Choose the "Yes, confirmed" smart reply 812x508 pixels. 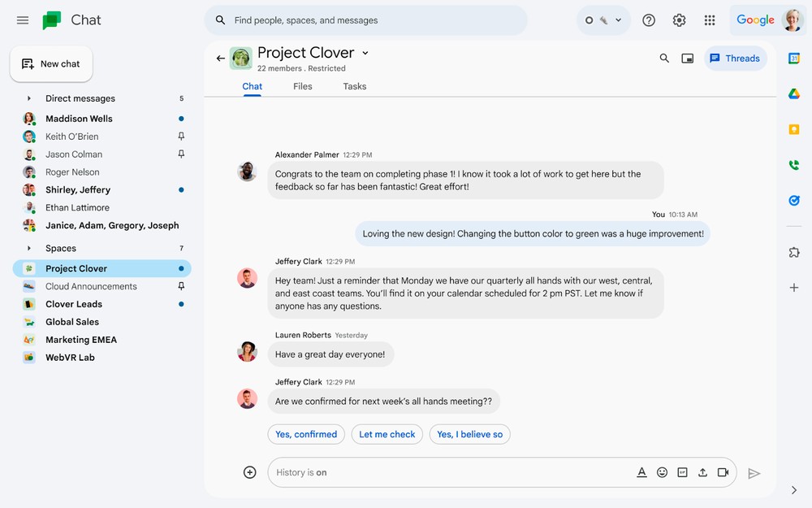(x=306, y=434)
